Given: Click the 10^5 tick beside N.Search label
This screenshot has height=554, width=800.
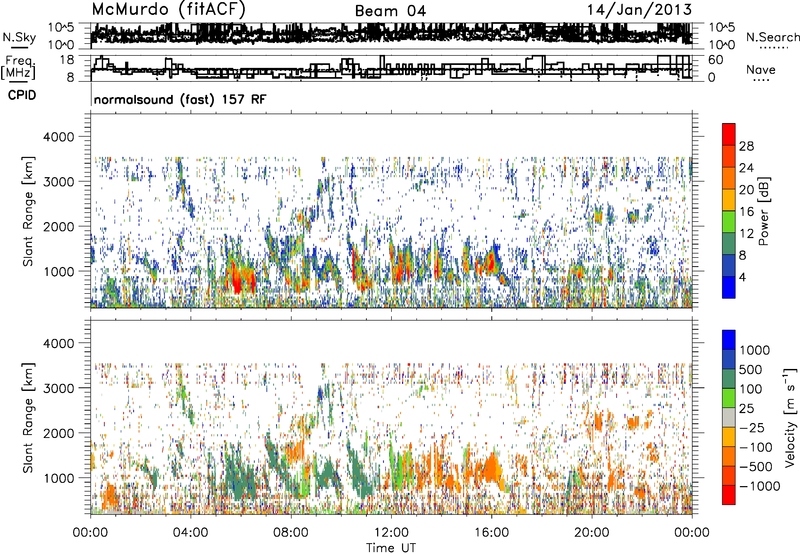Looking at the screenshot, I should tap(721, 27).
